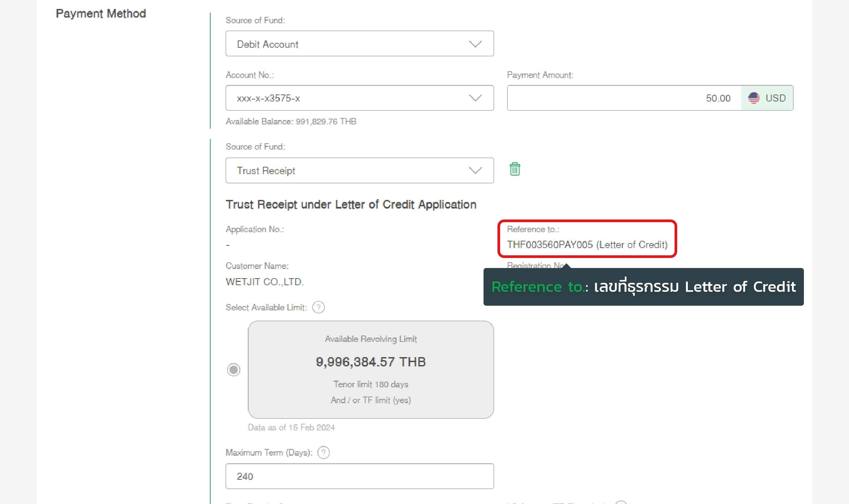Screen dimensions: 849x504
Task: Click help icon beside Maximum Term (Days)
Action: [x=323, y=452]
